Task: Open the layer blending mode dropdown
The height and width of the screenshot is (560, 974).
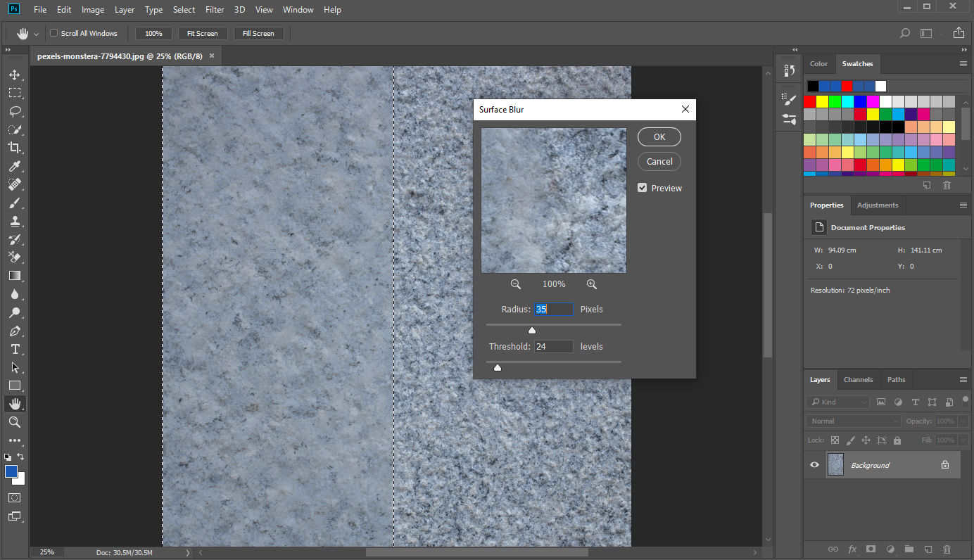Action: [852, 420]
